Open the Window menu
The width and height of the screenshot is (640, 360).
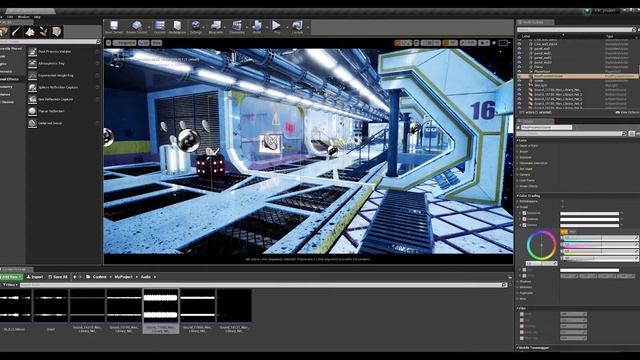point(23,17)
